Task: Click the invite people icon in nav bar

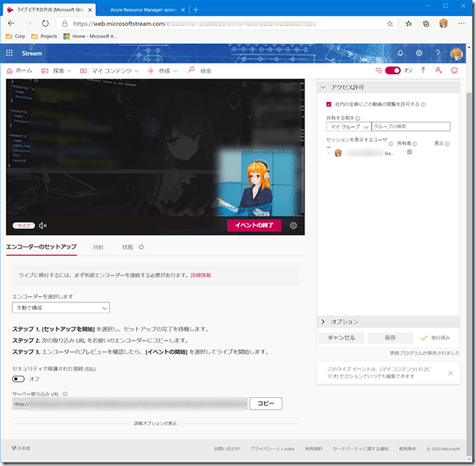Action: (438, 71)
